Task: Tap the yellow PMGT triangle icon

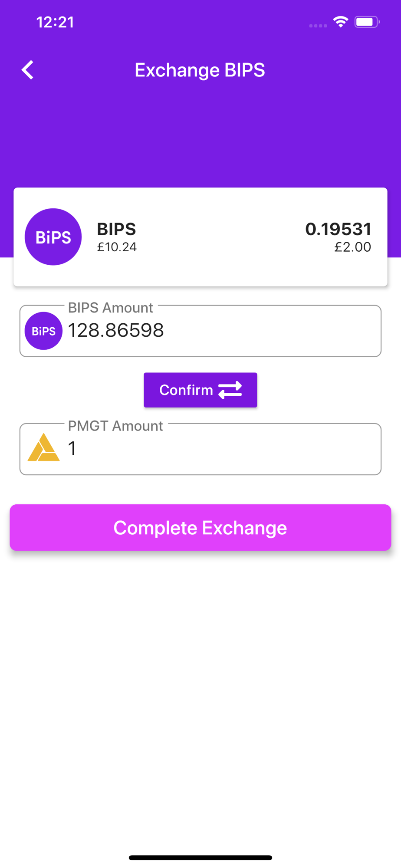Action: coord(43,447)
